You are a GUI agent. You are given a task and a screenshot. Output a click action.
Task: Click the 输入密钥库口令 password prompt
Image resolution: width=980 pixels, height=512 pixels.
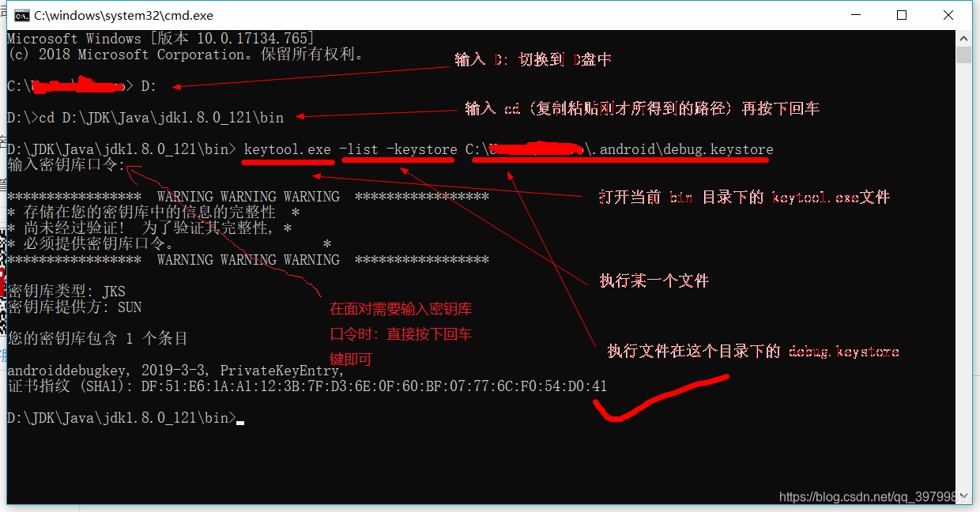pyautogui.click(x=66, y=165)
